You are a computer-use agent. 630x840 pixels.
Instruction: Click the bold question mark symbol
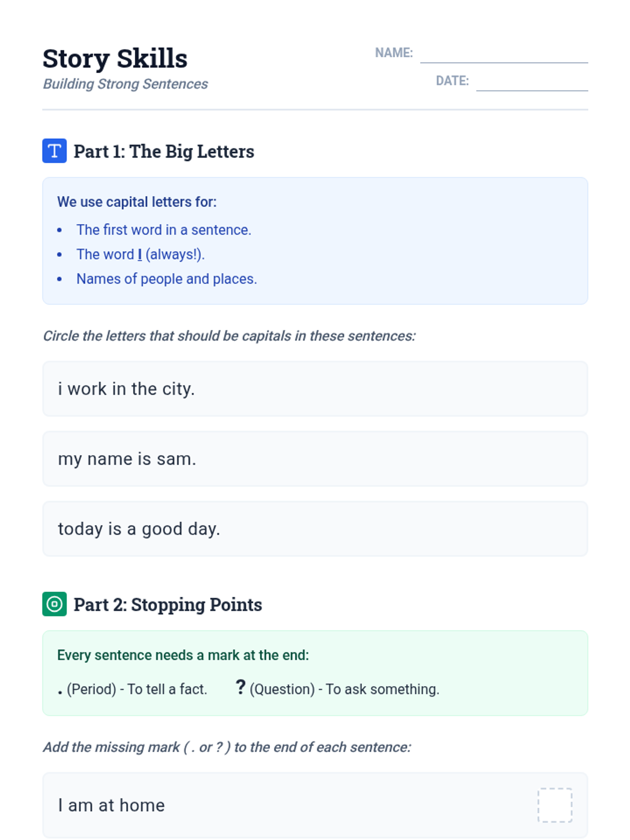click(240, 687)
